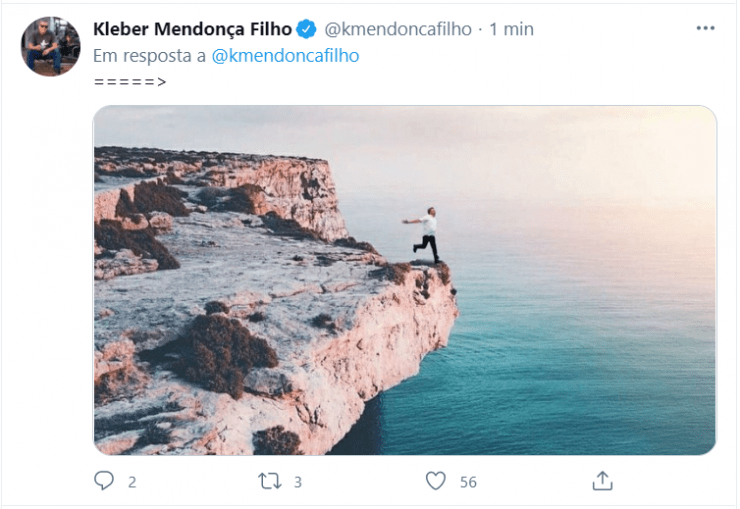Screen dimensions: 740x509
Task: Click the gray @kmendoncafilho handle beside the name
Action: point(397,29)
